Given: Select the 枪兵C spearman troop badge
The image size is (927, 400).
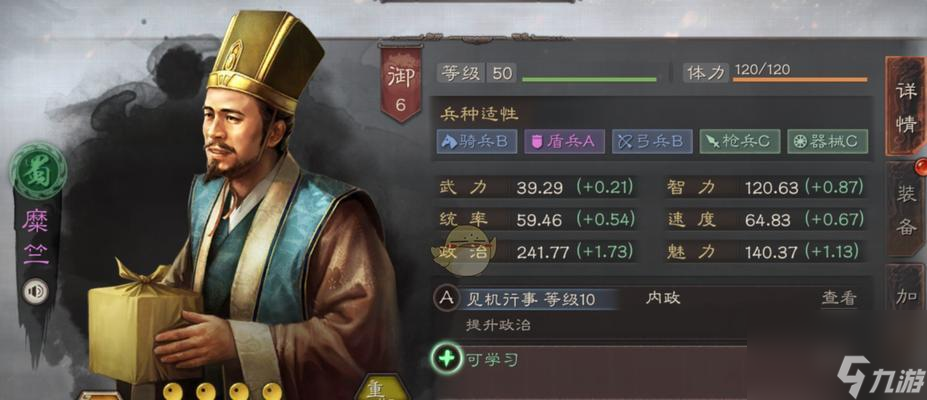Looking at the screenshot, I should click(740, 142).
